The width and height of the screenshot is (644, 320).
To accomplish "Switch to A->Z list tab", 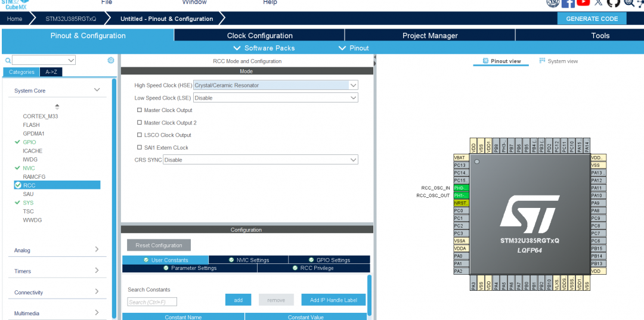I will pos(51,72).
